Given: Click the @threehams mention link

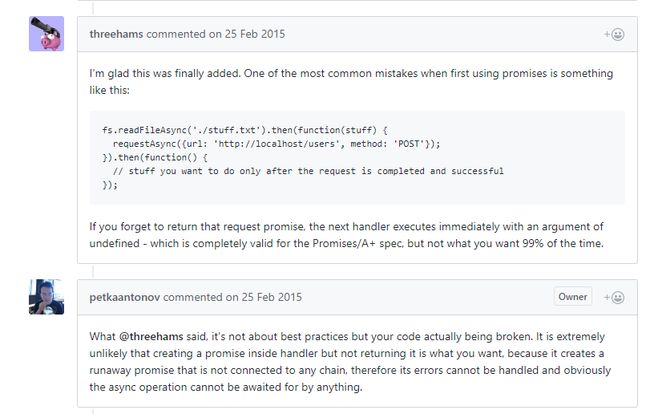Looking at the screenshot, I should (151, 336).
